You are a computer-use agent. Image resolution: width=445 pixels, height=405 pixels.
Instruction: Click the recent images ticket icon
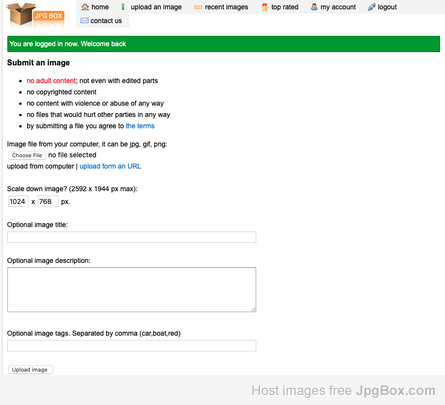point(198,7)
